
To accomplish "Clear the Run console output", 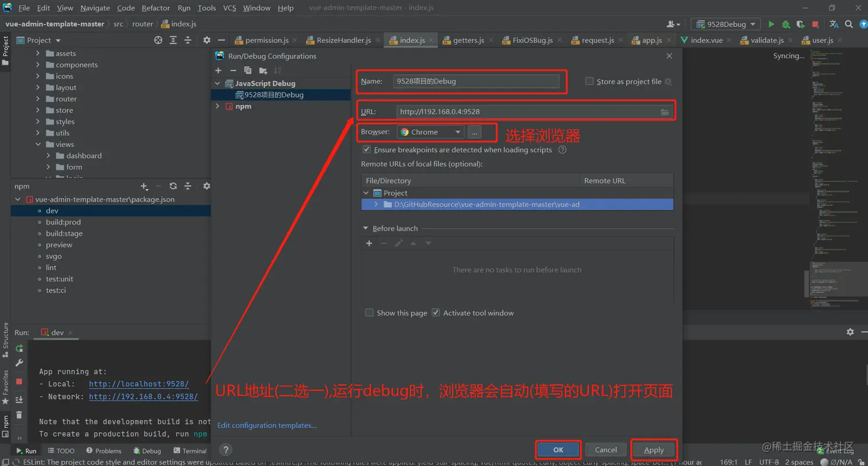I will click(x=19, y=414).
